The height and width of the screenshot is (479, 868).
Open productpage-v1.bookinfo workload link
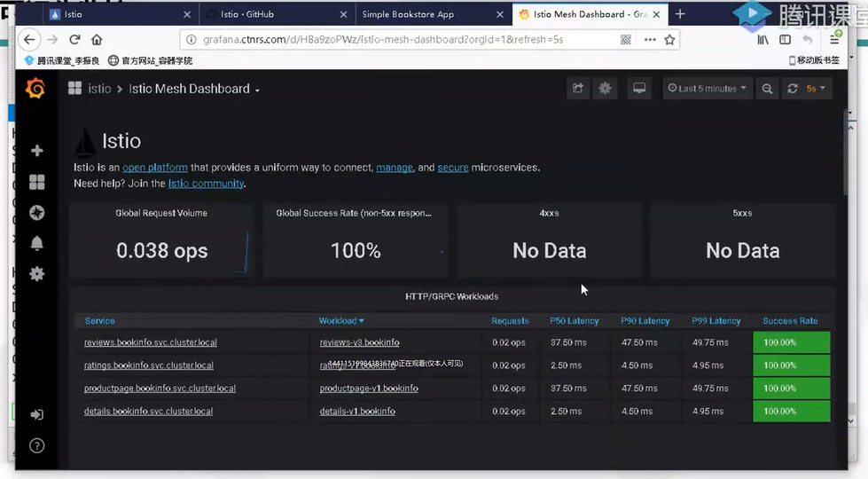369,389
